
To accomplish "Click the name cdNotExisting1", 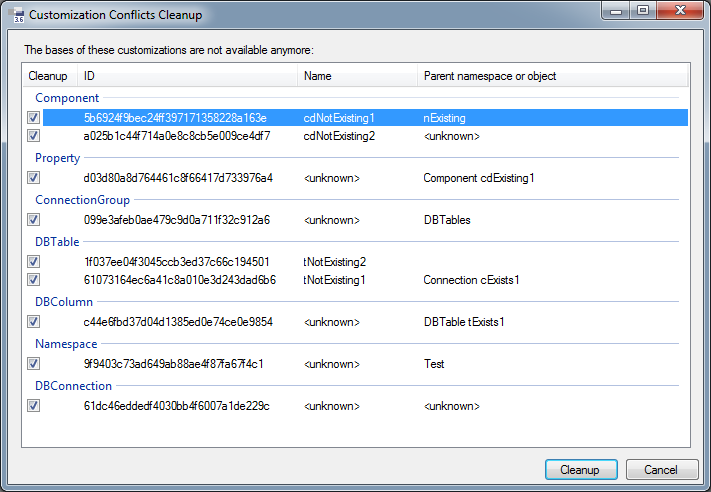I will (x=339, y=118).
